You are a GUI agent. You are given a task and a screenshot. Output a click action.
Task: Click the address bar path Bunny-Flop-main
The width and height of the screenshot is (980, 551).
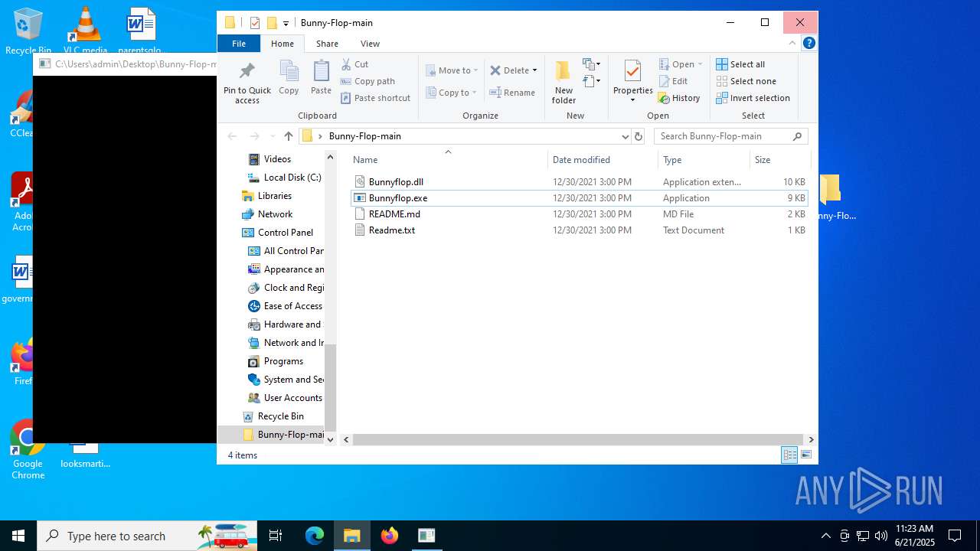[x=364, y=136]
